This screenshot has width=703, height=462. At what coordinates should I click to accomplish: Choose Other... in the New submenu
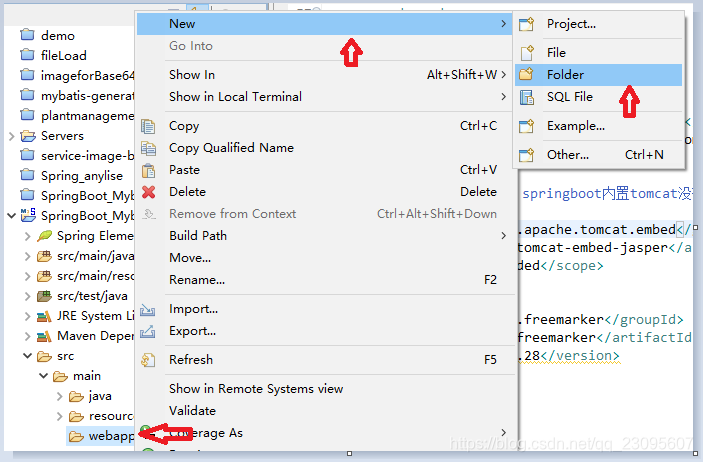[599, 155]
